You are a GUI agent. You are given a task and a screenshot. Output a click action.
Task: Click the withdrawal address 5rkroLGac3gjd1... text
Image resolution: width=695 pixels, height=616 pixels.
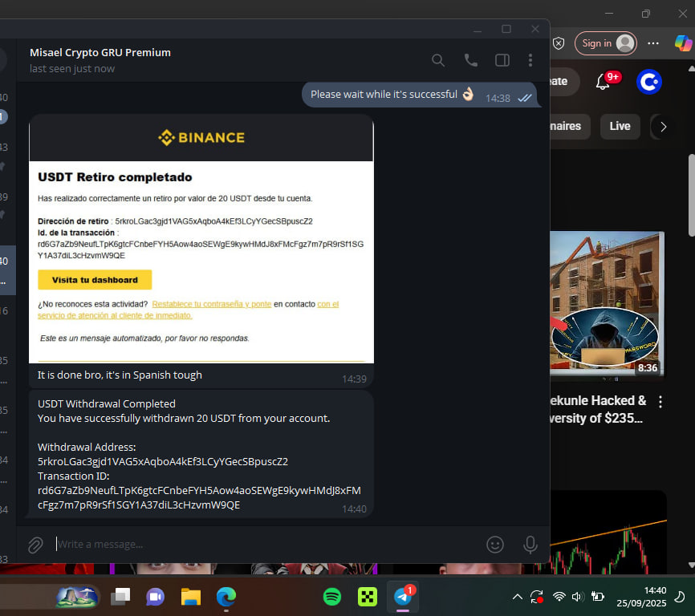point(163,461)
